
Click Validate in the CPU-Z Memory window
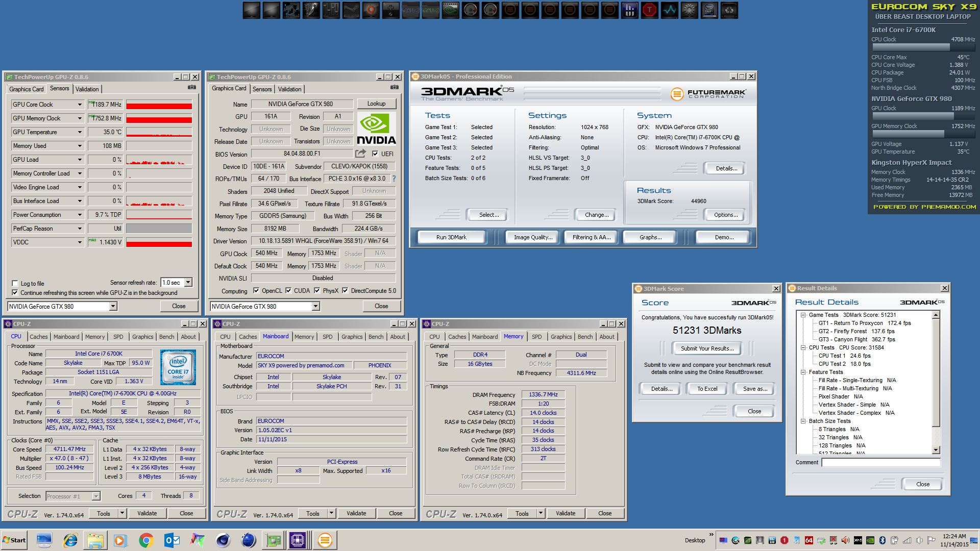565,513
